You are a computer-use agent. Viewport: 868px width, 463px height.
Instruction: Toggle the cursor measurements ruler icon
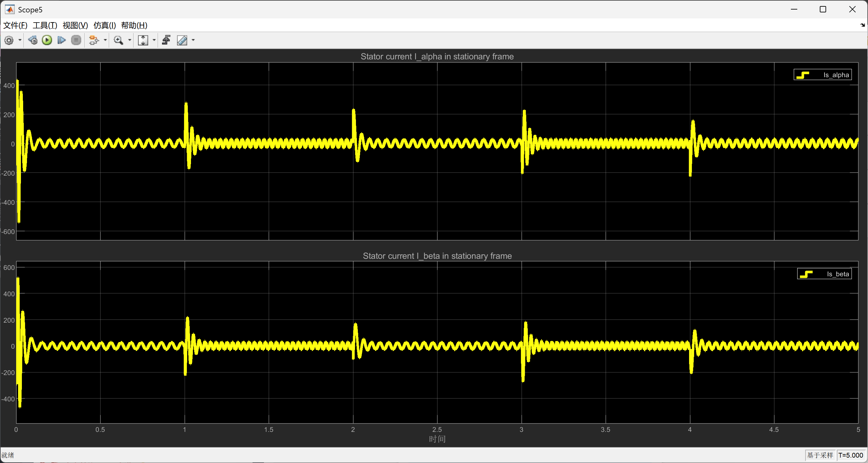click(182, 40)
